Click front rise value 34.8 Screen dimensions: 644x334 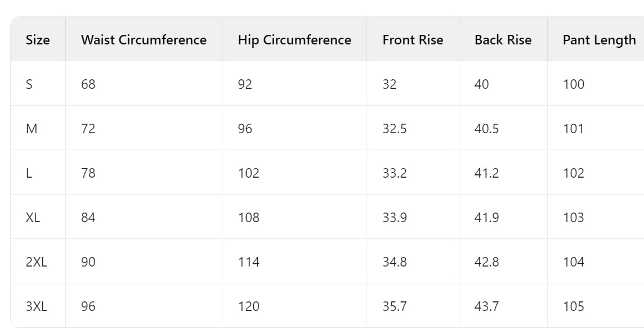tap(395, 262)
